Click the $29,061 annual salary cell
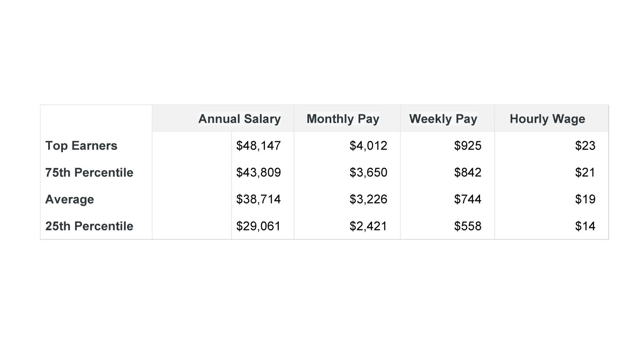Screen dimensions: 644x362 pos(258,226)
